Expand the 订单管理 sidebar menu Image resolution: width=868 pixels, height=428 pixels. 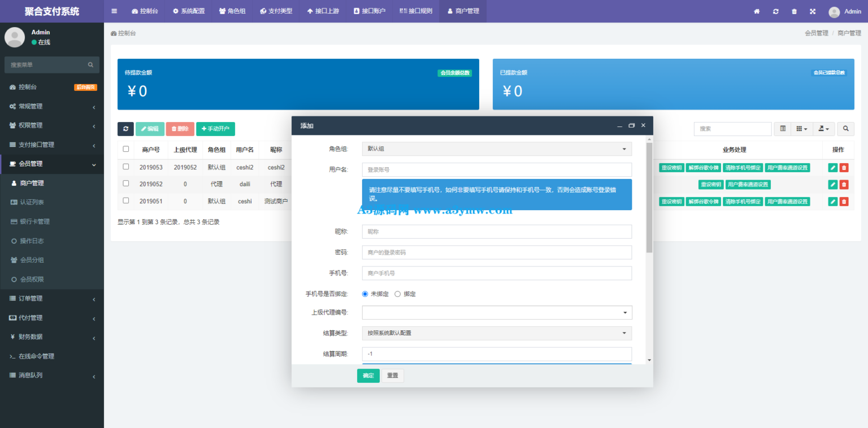click(x=52, y=299)
